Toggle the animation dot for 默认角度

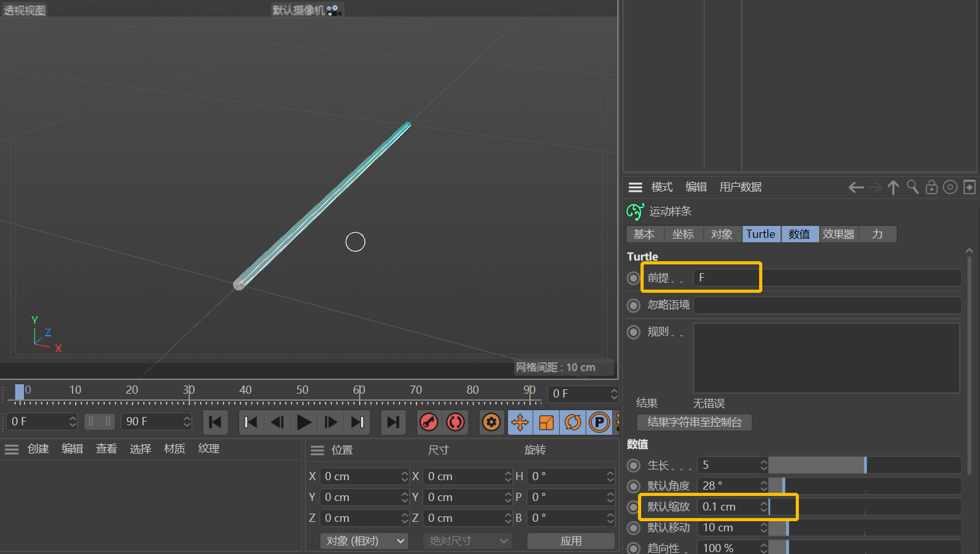click(x=634, y=486)
